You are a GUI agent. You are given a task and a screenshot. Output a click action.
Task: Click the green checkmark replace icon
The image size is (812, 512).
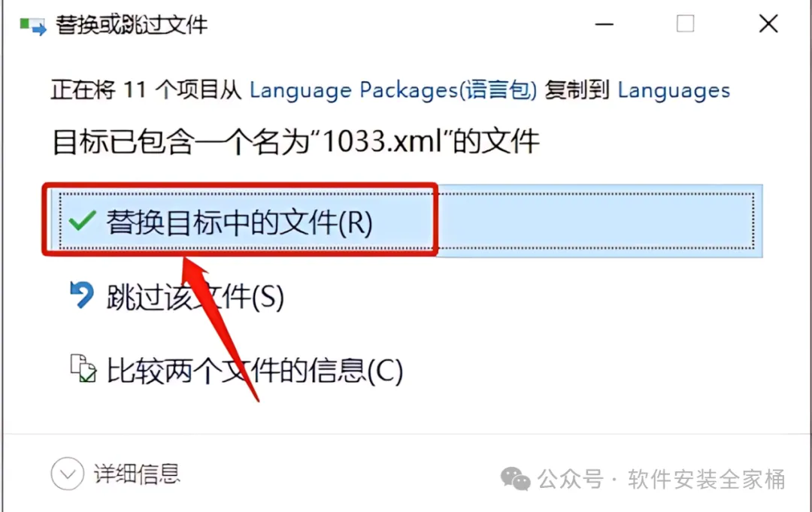[x=83, y=221]
